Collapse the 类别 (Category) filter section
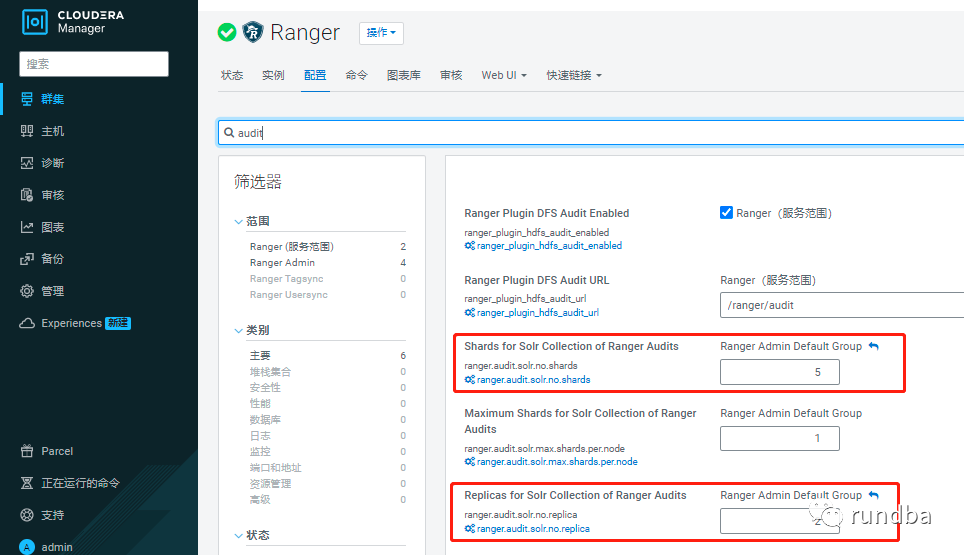 [239, 331]
